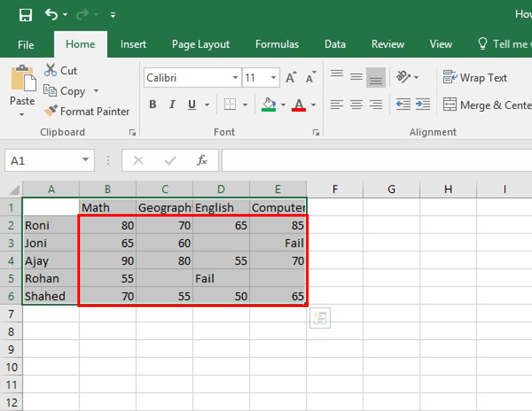Open the Data tab
Image resolution: width=532 pixels, height=411 pixels.
335,44
